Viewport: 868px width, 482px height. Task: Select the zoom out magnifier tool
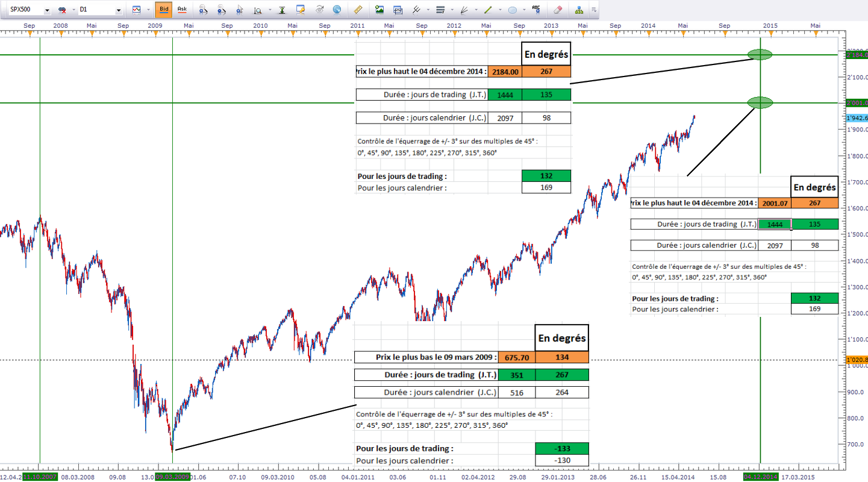[222, 10]
